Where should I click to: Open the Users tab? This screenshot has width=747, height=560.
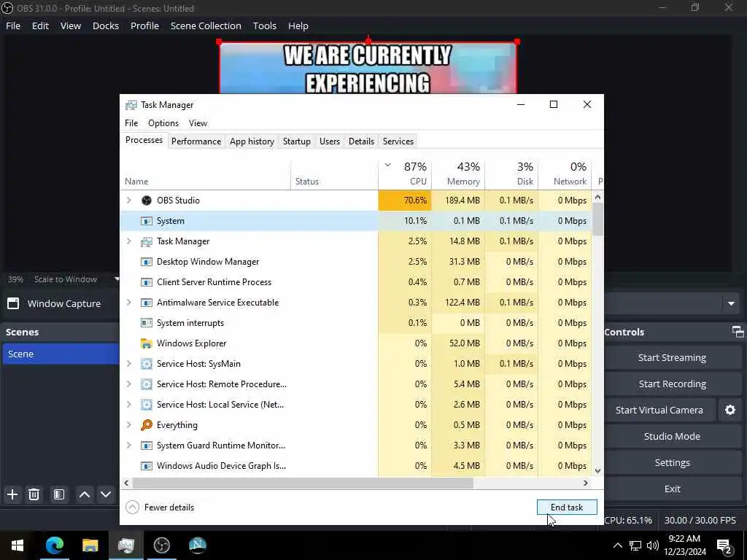[x=330, y=141]
